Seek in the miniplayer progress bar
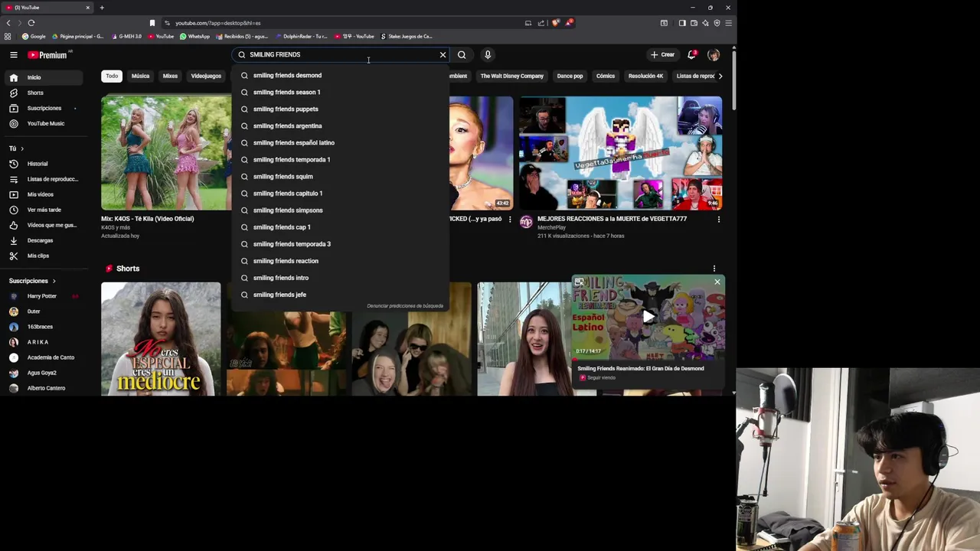Viewport: 980px width, 551px height. pos(648,360)
